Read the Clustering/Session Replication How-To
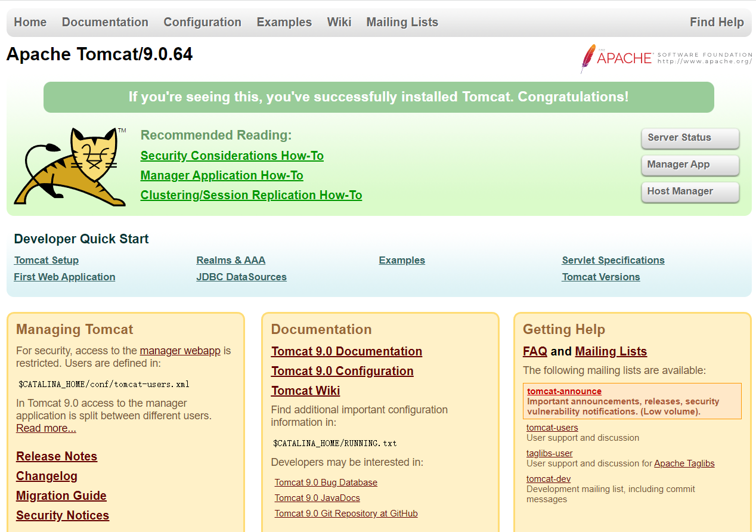The height and width of the screenshot is (532, 756). coord(251,195)
